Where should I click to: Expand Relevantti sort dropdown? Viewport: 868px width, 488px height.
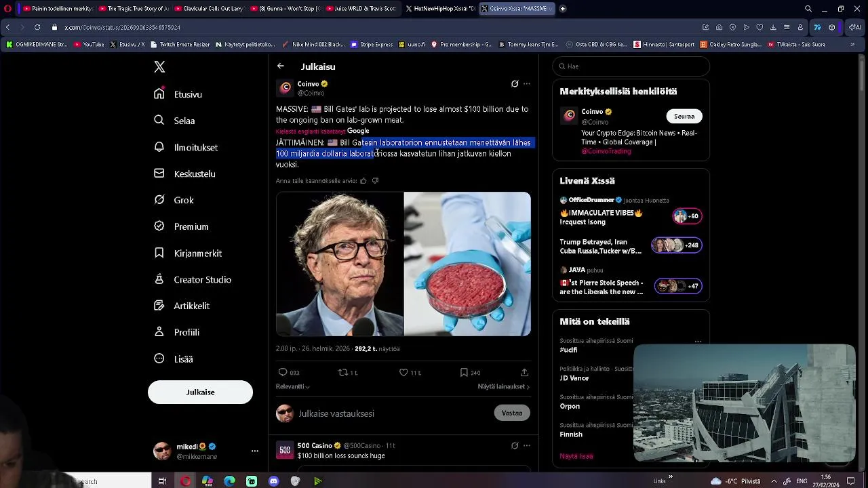pos(293,386)
